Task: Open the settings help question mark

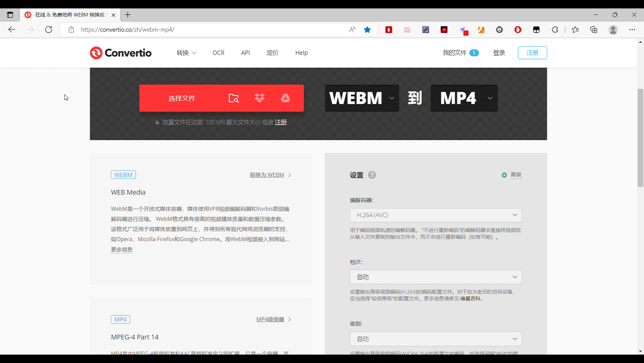Action: click(x=372, y=175)
